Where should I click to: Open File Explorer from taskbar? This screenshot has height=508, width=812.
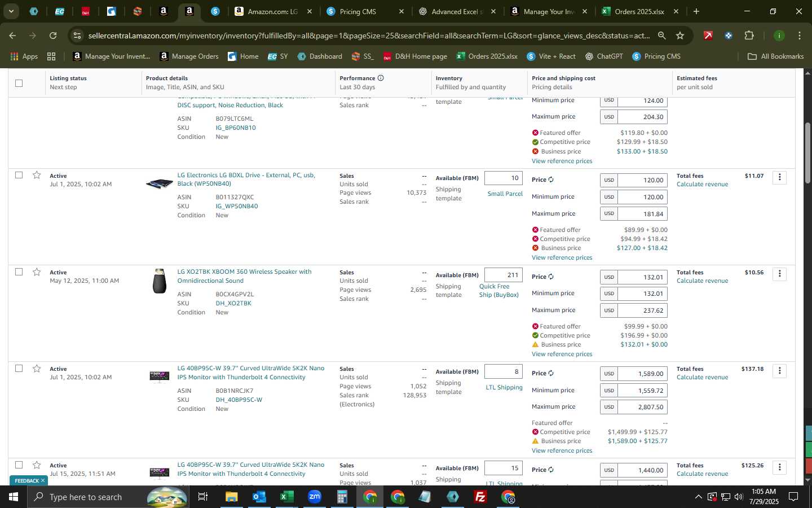click(232, 497)
